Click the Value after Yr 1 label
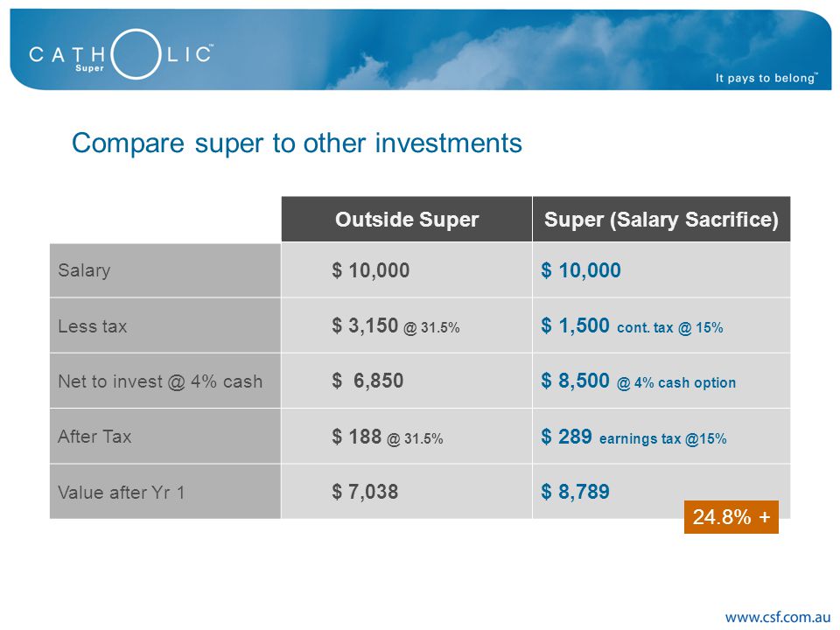 click(x=121, y=493)
